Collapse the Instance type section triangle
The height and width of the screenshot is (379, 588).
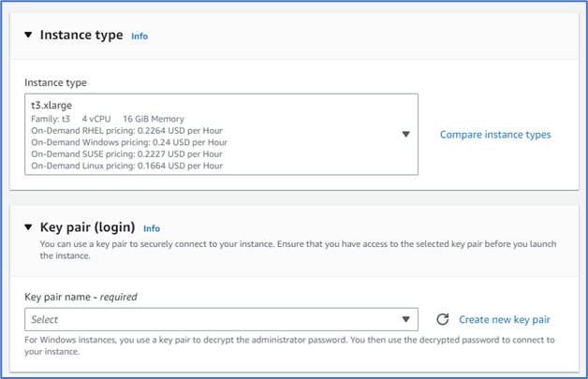point(28,36)
